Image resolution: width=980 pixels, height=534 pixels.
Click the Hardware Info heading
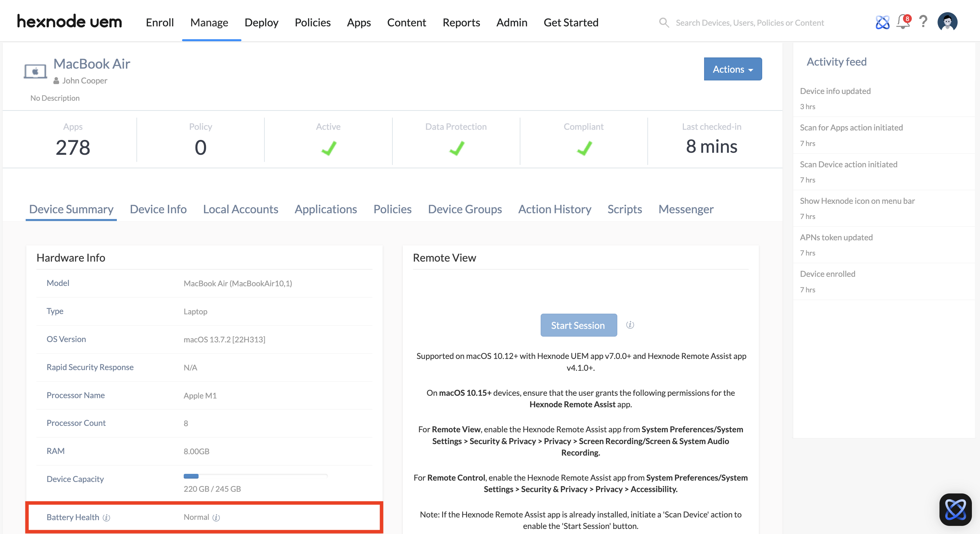(x=71, y=258)
